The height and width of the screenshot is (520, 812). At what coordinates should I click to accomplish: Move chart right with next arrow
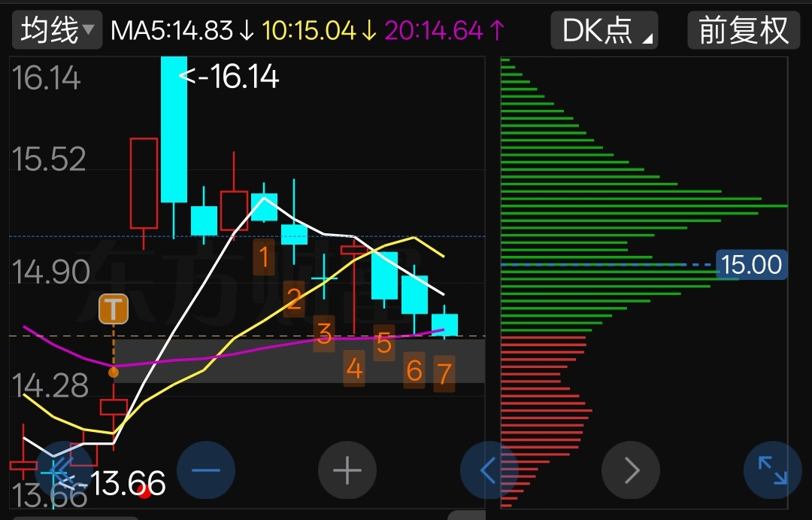tap(630, 470)
